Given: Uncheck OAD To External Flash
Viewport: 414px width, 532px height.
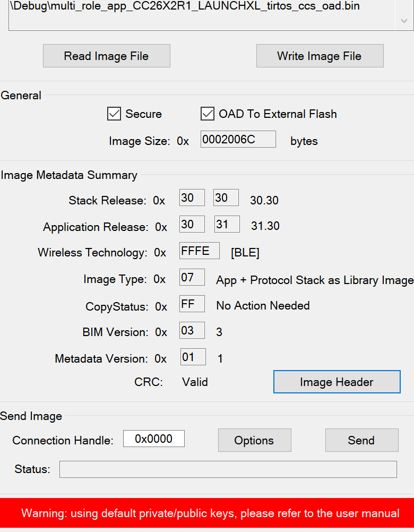Looking at the screenshot, I should point(207,114).
